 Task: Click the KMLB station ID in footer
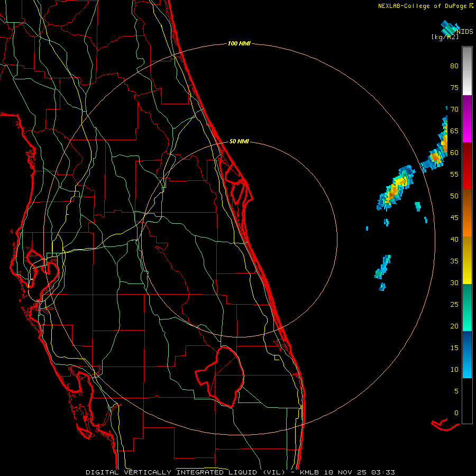(x=310, y=472)
